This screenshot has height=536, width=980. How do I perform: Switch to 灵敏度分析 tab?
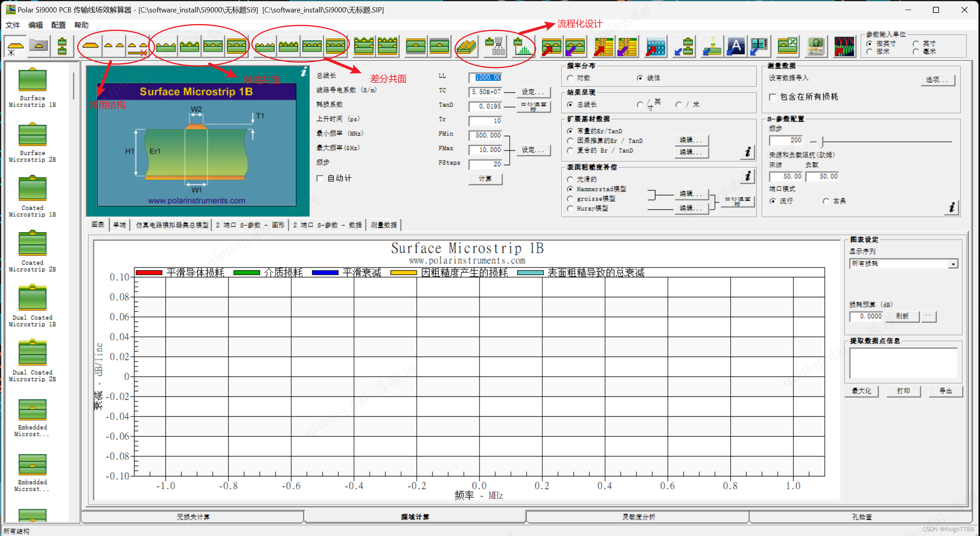click(x=638, y=517)
